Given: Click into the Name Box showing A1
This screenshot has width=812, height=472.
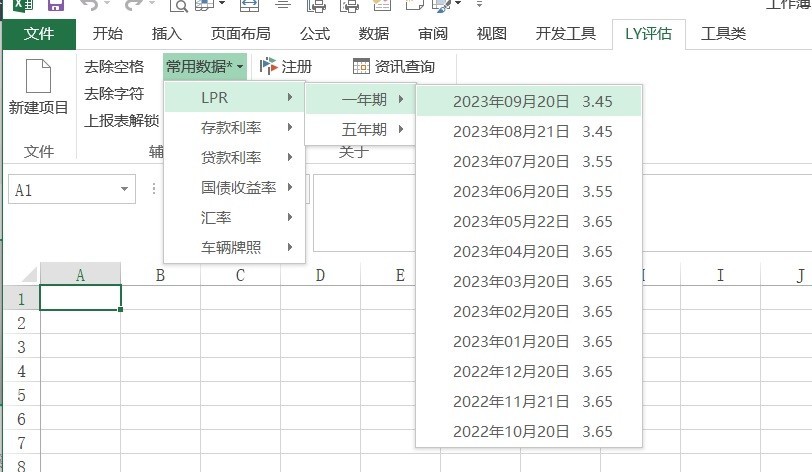Looking at the screenshot, I should [62, 190].
